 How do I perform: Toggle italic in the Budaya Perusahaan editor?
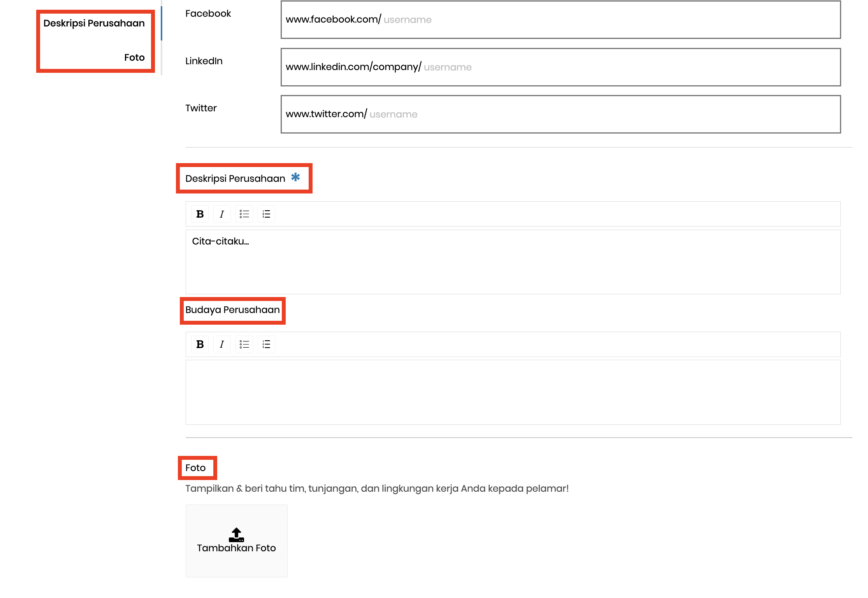coord(222,344)
